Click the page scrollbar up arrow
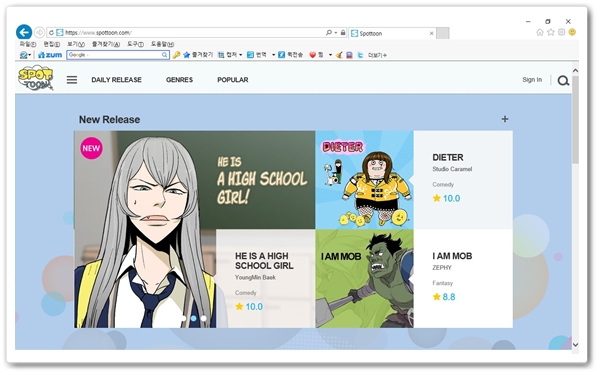Viewport: 600px width, 375px height. click(575, 71)
